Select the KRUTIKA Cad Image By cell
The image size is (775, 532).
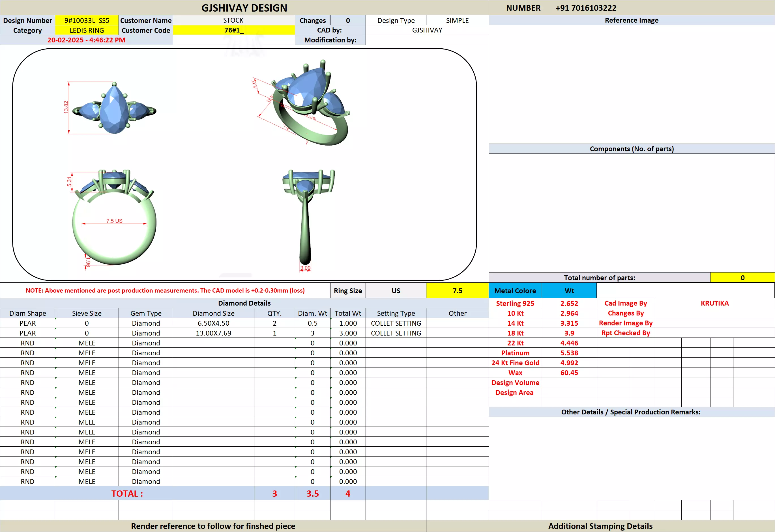(x=714, y=303)
